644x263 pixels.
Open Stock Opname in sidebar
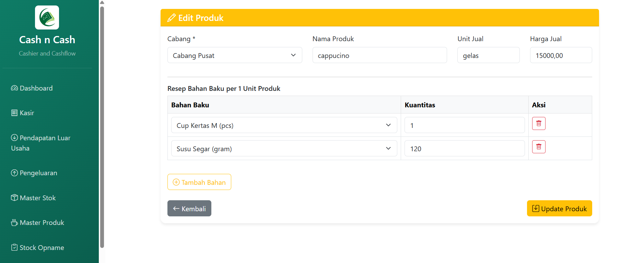click(x=37, y=248)
